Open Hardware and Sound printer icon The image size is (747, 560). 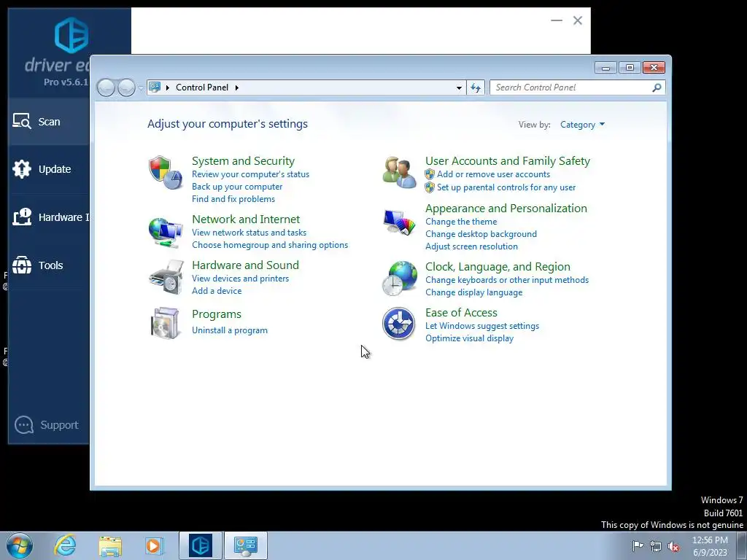coord(166,277)
